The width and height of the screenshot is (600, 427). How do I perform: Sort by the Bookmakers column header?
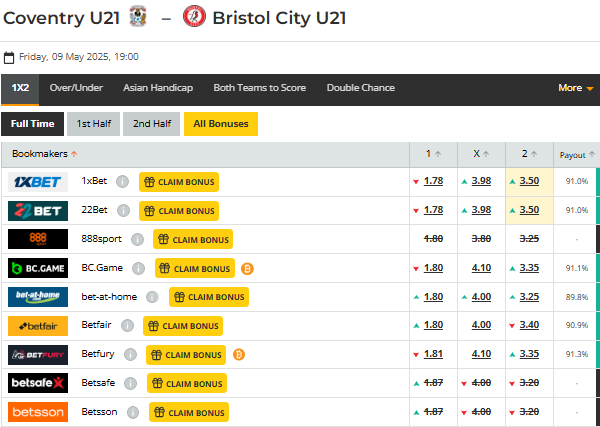[45, 154]
